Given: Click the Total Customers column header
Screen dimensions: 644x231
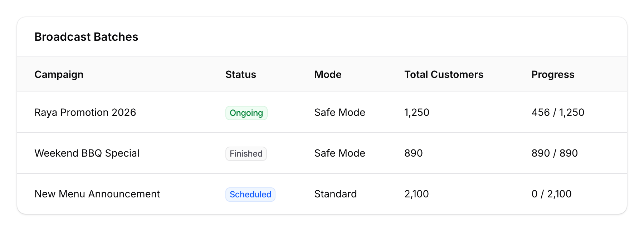Looking at the screenshot, I should point(443,74).
